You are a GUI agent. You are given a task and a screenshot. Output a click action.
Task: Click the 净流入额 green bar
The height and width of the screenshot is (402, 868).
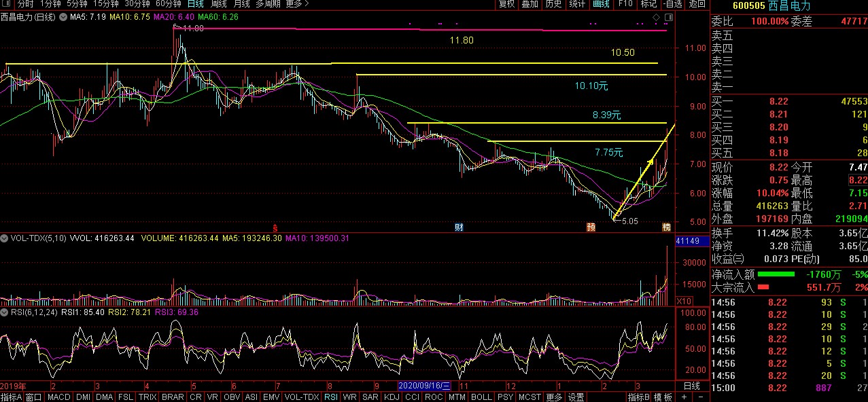tap(776, 274)
